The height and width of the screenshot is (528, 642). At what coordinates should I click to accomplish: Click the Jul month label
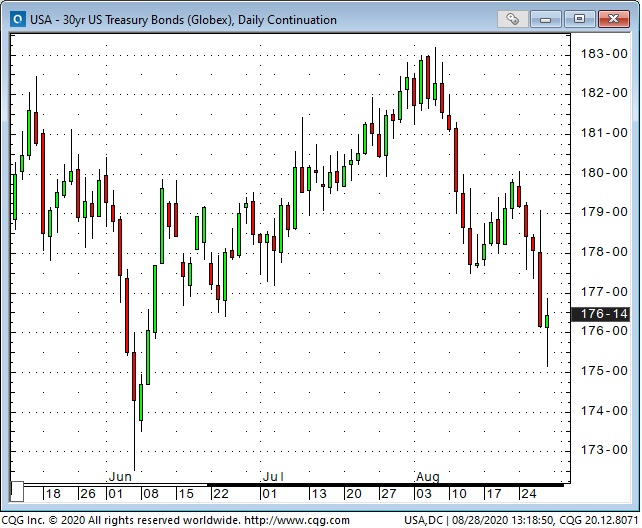[x=273, y=476]
